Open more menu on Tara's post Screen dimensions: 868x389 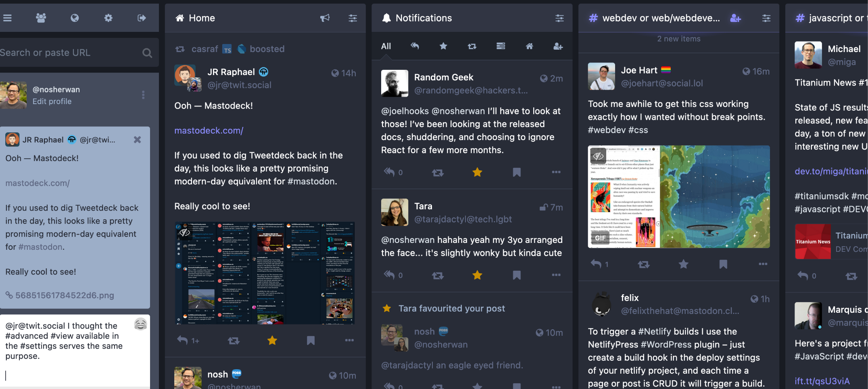click(x=556, y=275)
